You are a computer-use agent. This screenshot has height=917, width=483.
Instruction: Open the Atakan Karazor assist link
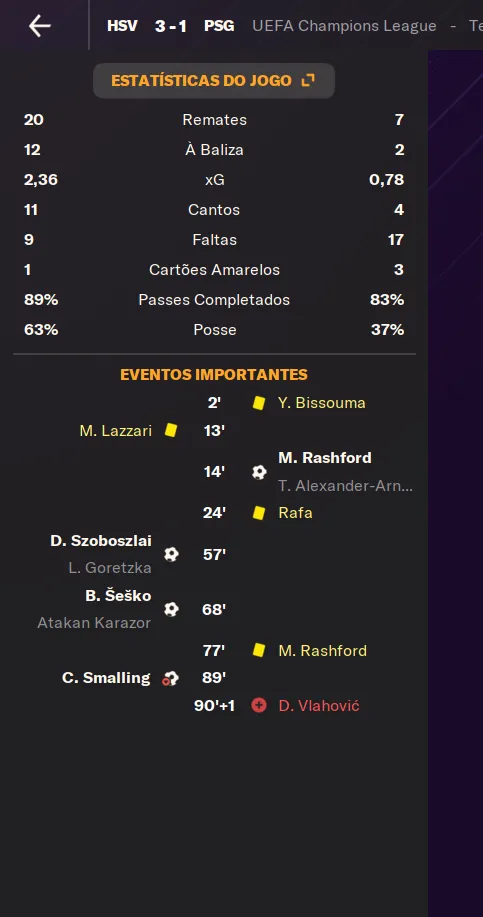(94, 623)
